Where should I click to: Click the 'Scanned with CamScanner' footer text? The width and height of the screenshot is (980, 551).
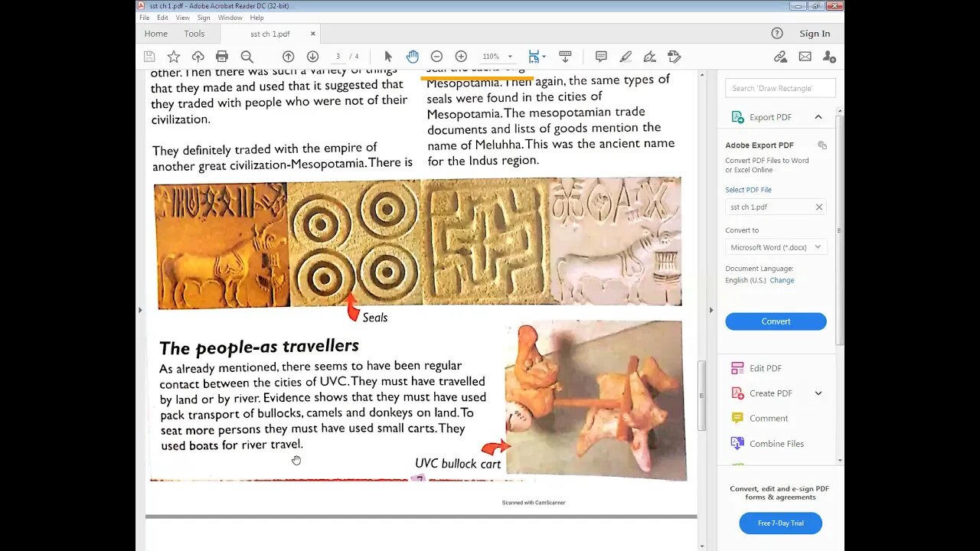534,503
